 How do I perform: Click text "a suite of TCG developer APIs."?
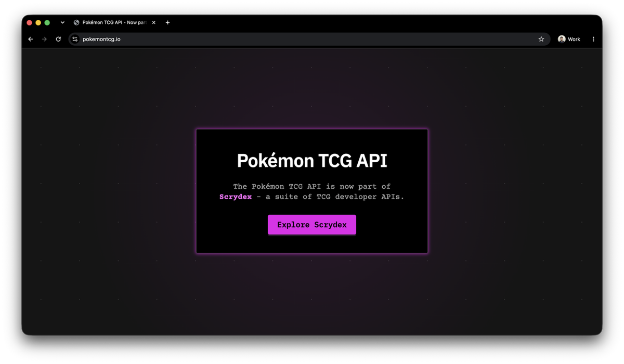(335, 197)
